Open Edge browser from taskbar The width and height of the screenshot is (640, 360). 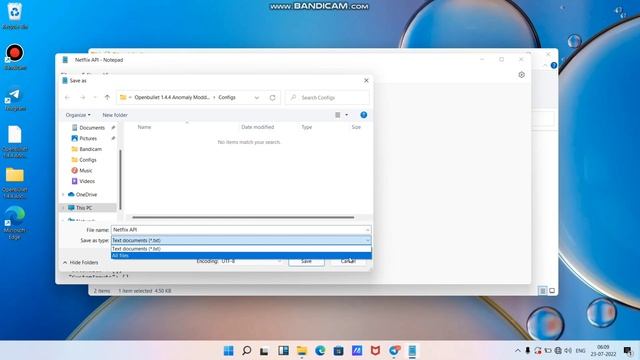(x=320, y=351)
